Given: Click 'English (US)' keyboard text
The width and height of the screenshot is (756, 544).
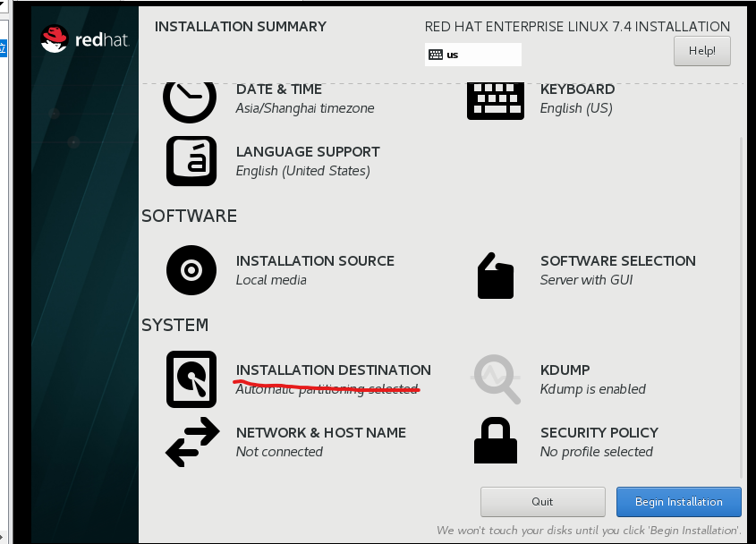Looking at the screenshot, I should click(576, 108).
